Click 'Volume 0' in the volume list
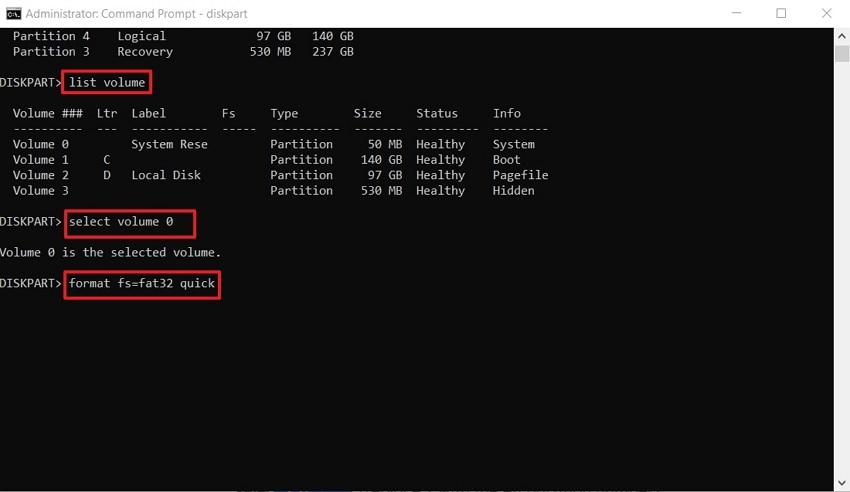 [x=41, y=144]
